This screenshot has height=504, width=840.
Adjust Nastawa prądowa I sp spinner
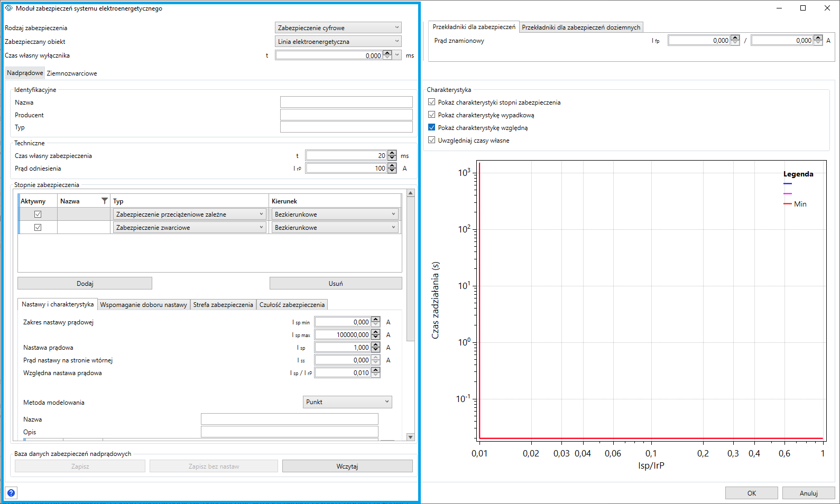point(375,347)
